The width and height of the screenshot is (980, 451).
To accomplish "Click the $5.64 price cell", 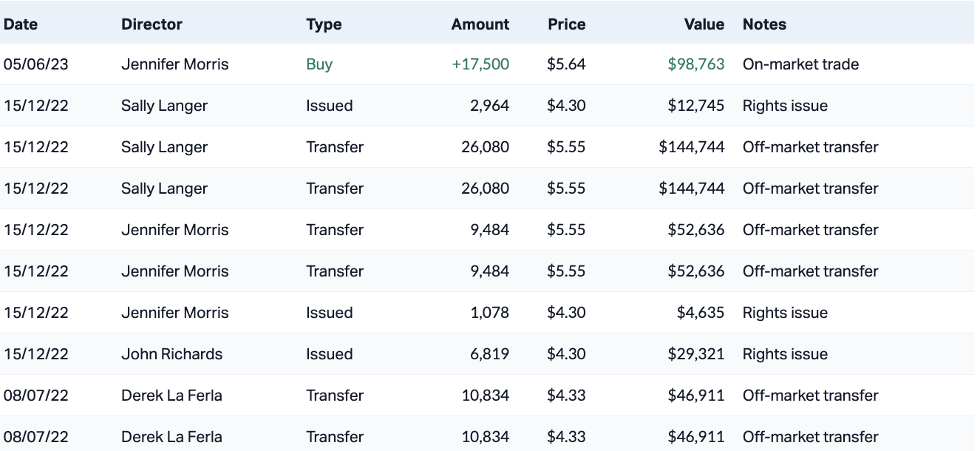I will [566, 64].
